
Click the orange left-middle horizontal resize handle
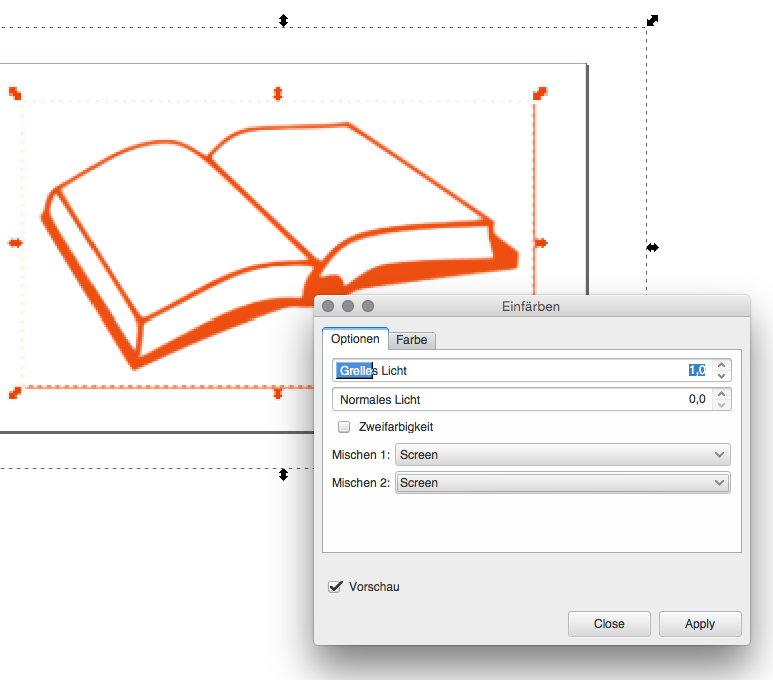coord(15,242)
